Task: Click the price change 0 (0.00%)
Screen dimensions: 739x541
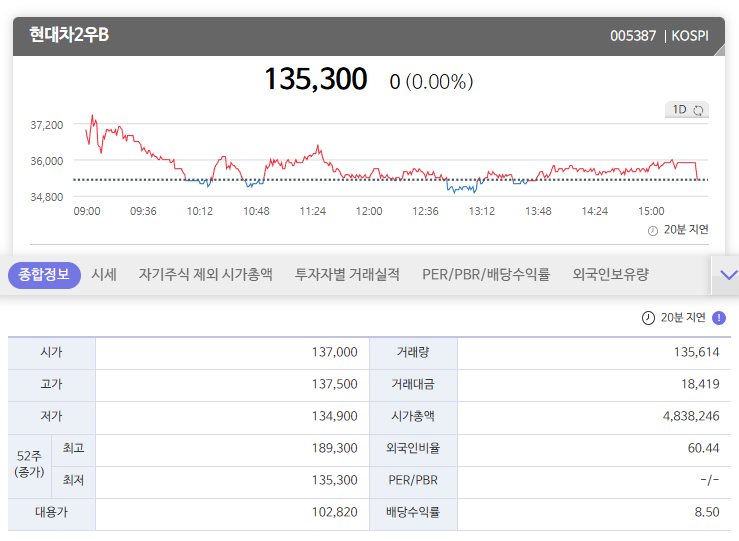Action: pyautogui.click(x=431, y=82)
